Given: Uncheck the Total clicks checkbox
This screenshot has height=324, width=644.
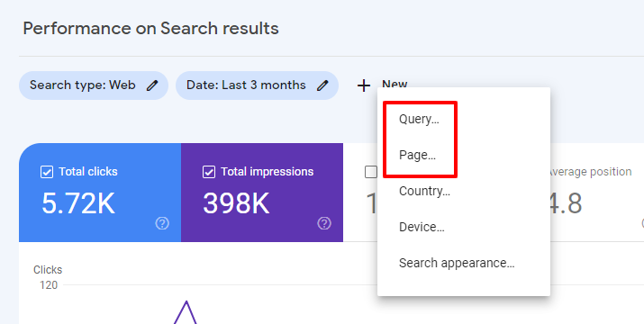Looking at the screenshot, I should pyautogui.click(x=47, y=172).
